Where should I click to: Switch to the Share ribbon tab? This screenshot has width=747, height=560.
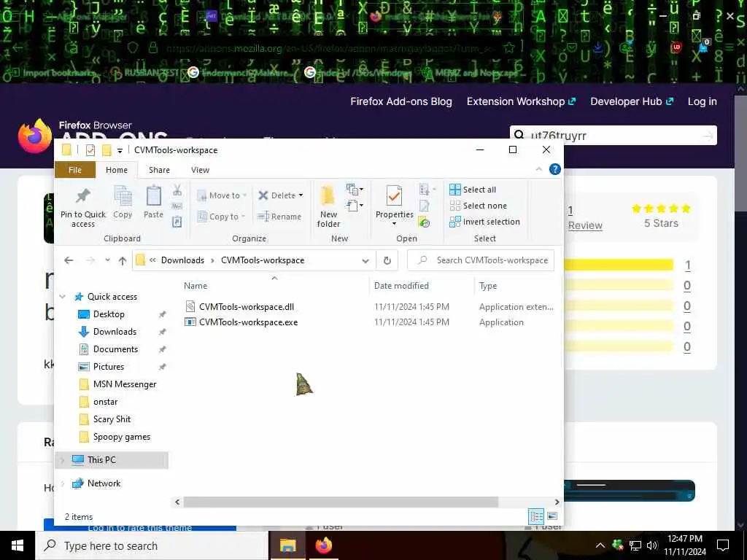point(159,170)
